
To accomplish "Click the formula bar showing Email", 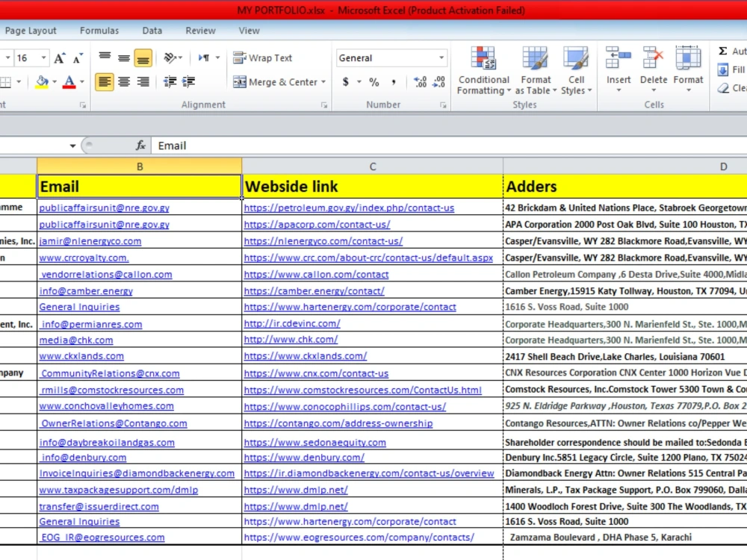I will click(x=449, y=146).
